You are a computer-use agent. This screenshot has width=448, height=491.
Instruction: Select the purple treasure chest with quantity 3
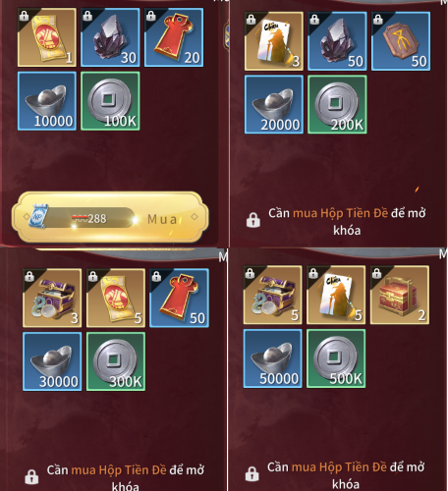click(x=52, y=298)
